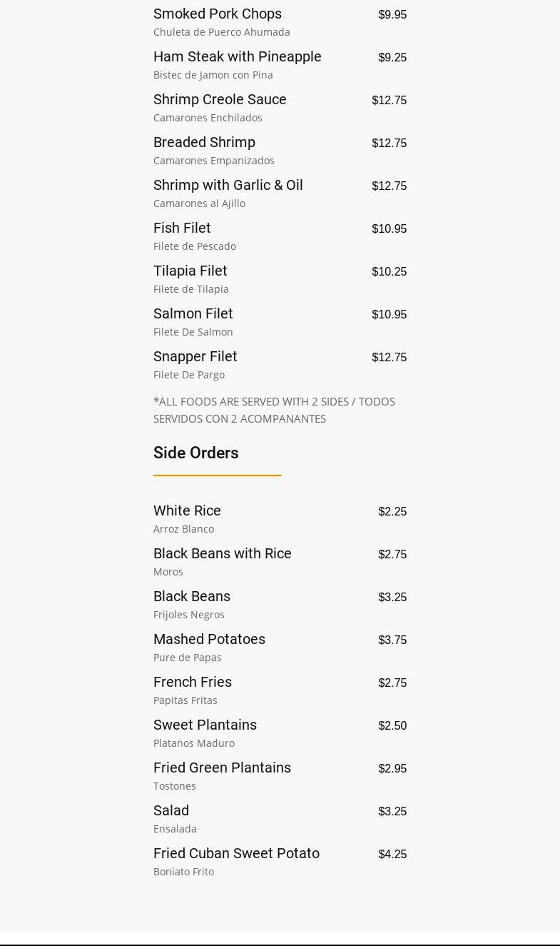Click the Salmon Filet title

(193, 314)
